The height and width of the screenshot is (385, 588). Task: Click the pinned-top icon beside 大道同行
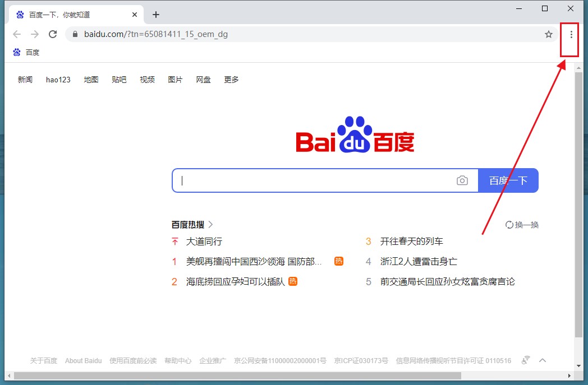click(x=174, y=241)
